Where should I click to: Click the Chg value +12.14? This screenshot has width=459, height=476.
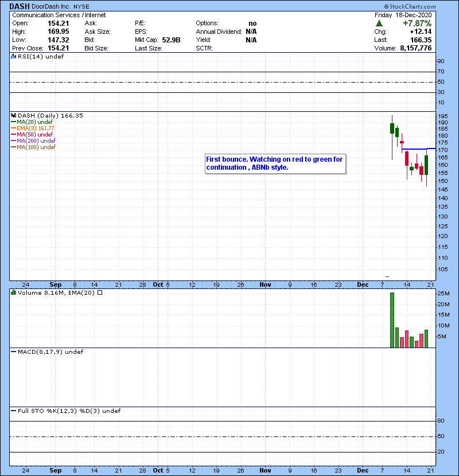421,32
